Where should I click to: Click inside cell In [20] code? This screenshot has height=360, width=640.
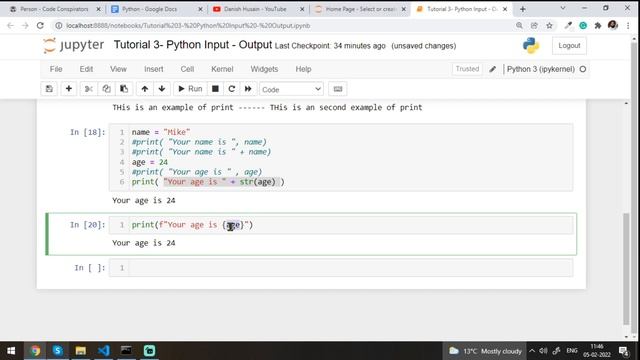tap(350, 225)
